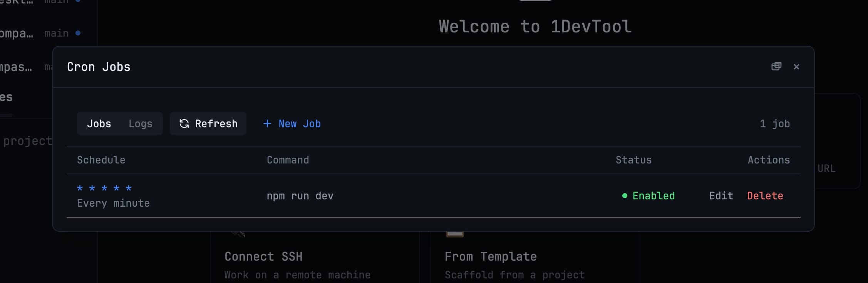Screen dimensions: 868x283
Task: Click the Actions column header
Action: [769, 160]
